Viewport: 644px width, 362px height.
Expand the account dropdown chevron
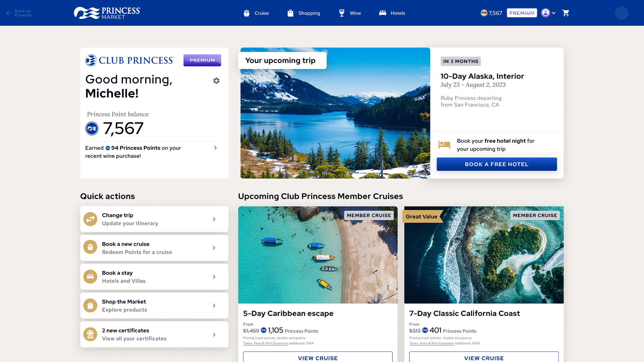pos(554,13)
